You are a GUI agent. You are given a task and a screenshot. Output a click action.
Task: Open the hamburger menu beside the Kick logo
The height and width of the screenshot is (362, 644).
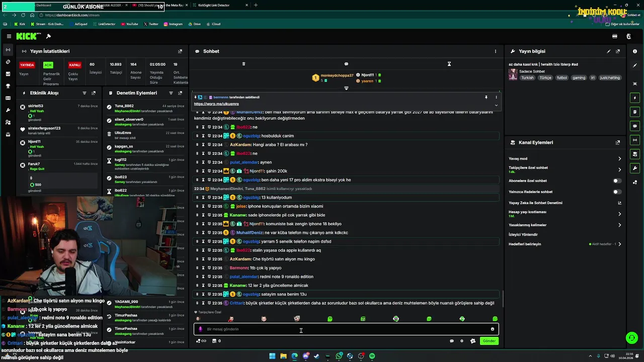pos(9,36)
